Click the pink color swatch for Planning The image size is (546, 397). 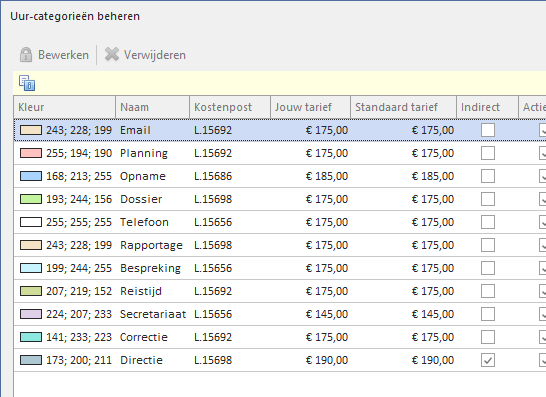(31, 153)
